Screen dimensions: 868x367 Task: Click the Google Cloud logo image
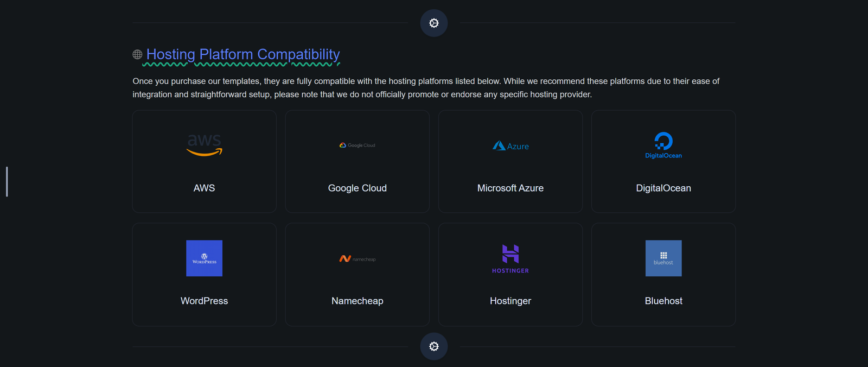(x=358, y=145)
